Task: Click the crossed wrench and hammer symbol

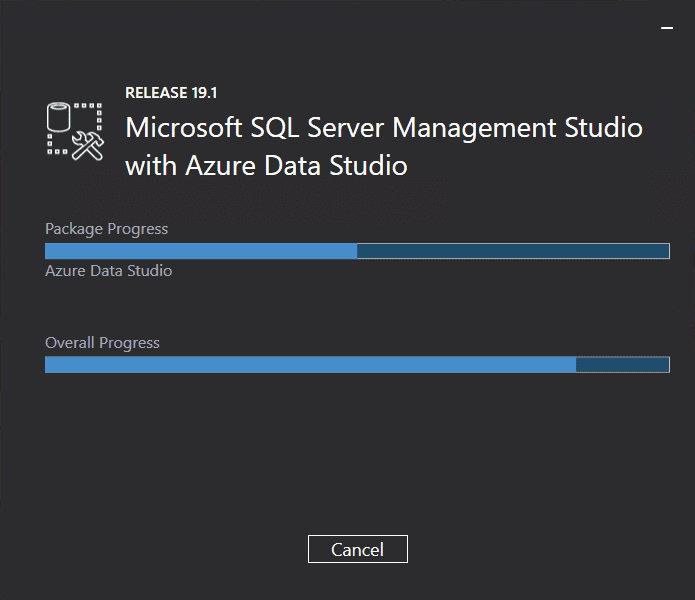Action: [88, 146]
